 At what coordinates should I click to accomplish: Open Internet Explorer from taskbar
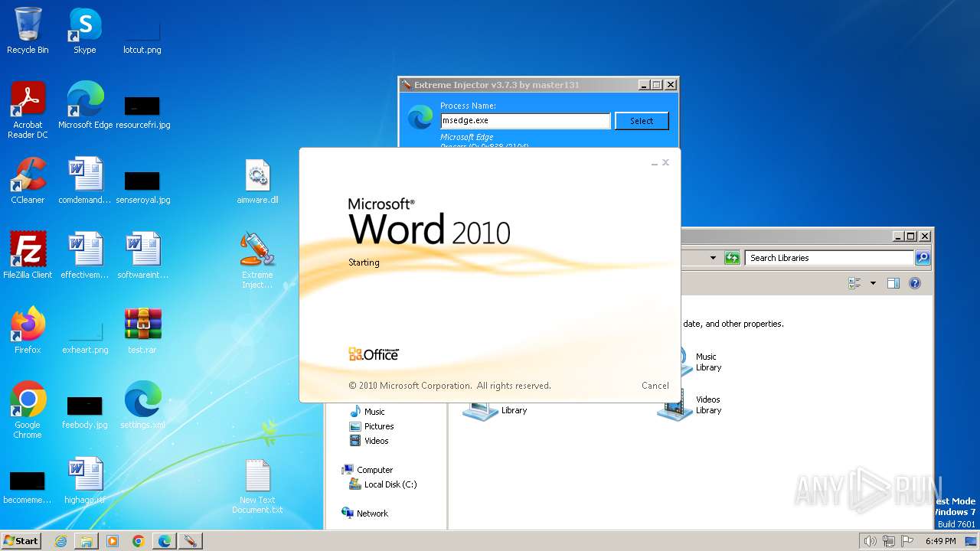click(60, 541)
